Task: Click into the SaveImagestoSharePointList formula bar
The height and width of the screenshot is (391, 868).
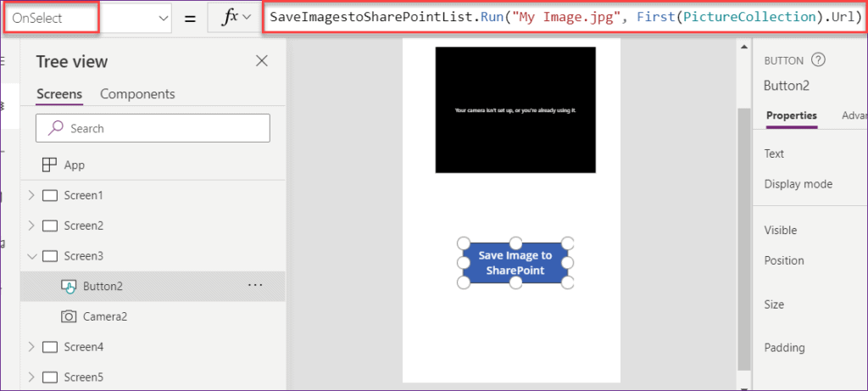Action: click(564, 19)
